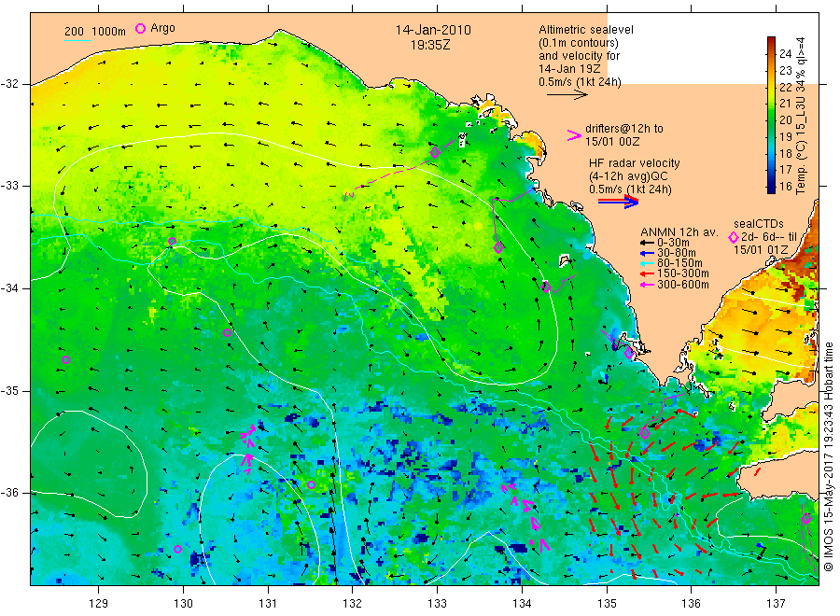This screenshot has height=616, width=840.
Task: Click the 'HF radar velocity' label
Action: click(x=635, y=162)
